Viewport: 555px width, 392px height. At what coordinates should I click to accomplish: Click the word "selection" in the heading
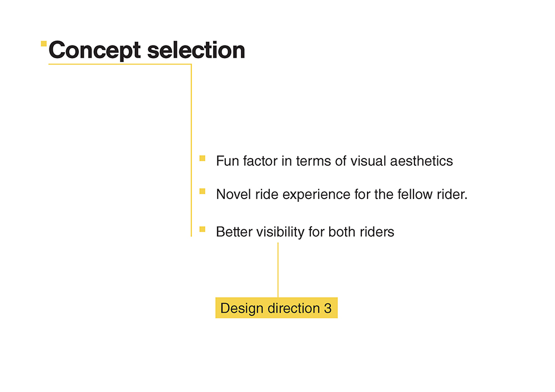pos(196,50)
